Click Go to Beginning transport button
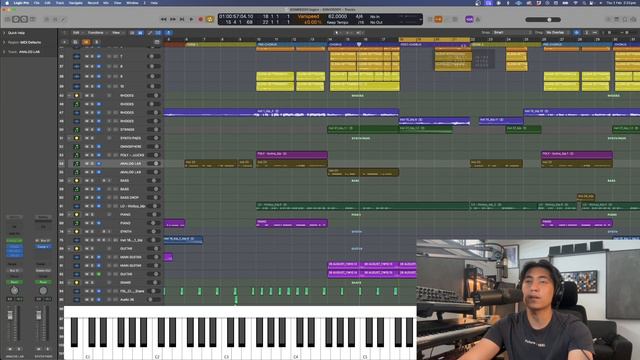The image size is (640, 360). coord(182,19)
